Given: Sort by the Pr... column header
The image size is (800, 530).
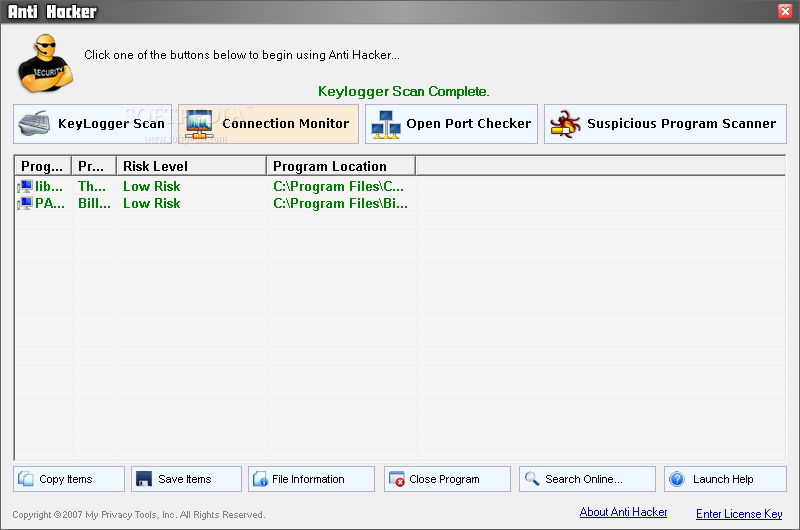Looking at the screenshot, I should (x=94, y=166).
